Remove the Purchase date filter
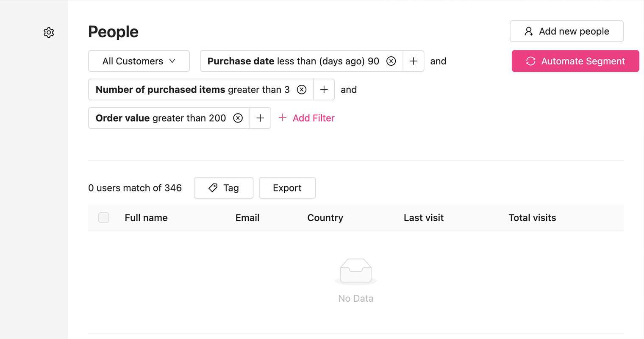Viewport: 644px width, 339px height. [x=391, y=61]
